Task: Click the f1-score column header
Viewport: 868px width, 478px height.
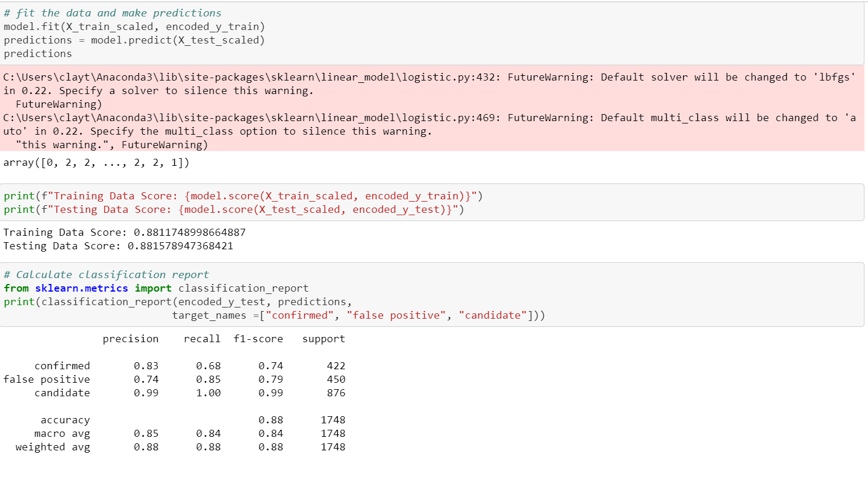Action: (258, 339)
